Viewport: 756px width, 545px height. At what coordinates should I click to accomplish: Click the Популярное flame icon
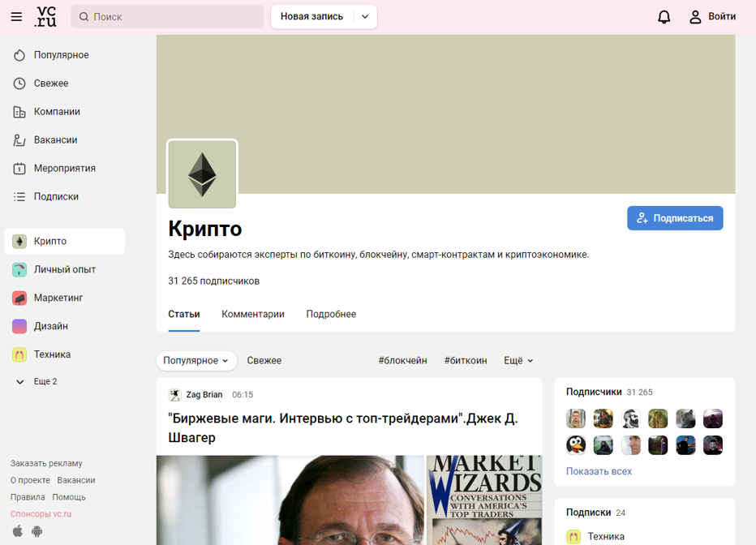pos(19,55)
